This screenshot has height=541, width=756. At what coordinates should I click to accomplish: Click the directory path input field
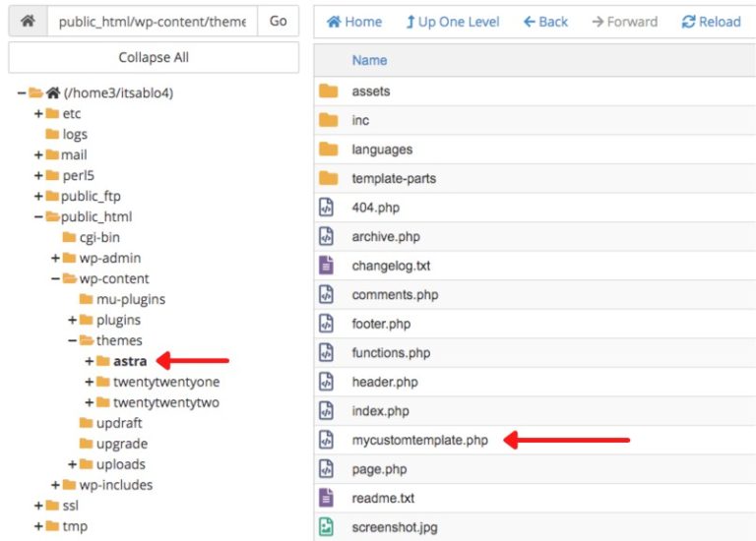152,22
